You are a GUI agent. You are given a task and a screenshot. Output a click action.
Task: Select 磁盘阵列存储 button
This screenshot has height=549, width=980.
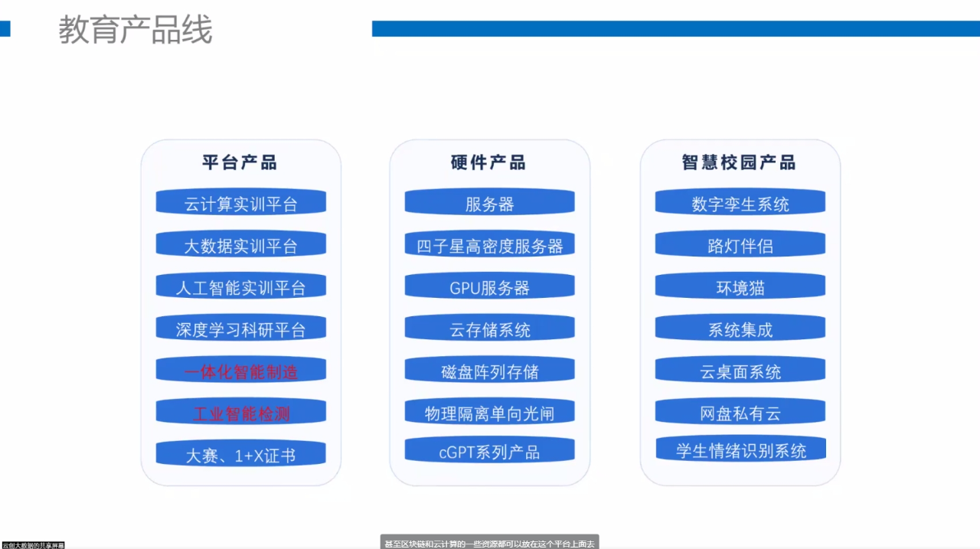[489, 371]
